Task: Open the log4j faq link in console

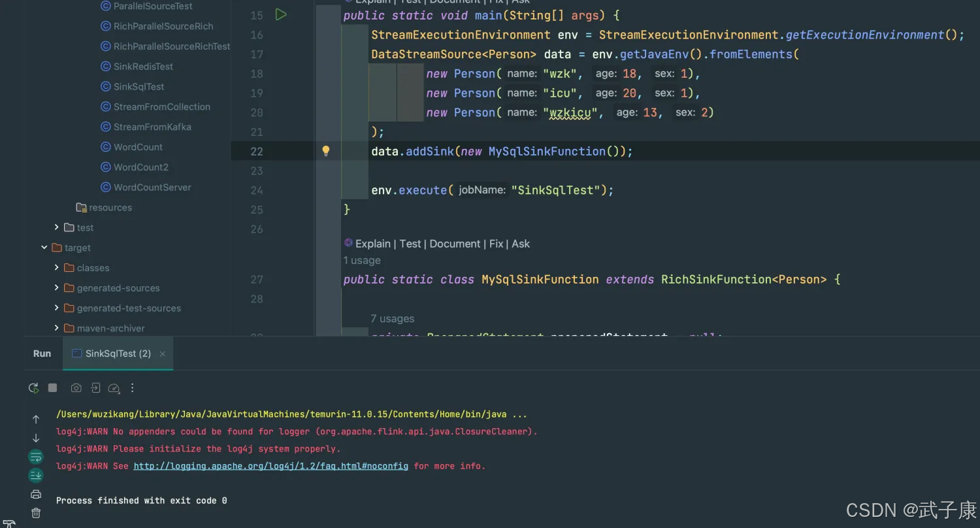Action: pyautogui.click(x=270, y=466)
